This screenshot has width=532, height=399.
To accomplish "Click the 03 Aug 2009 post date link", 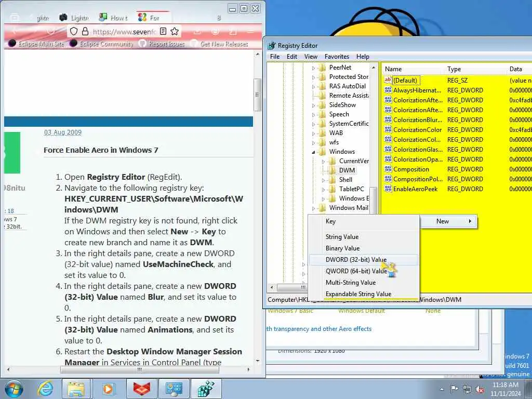I will coord(63,132).
